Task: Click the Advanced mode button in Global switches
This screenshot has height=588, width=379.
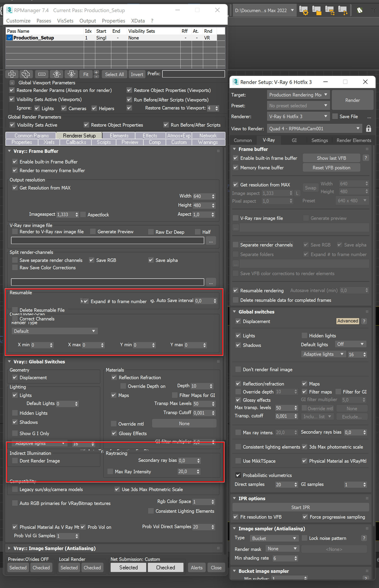Action: coord(348,321)
